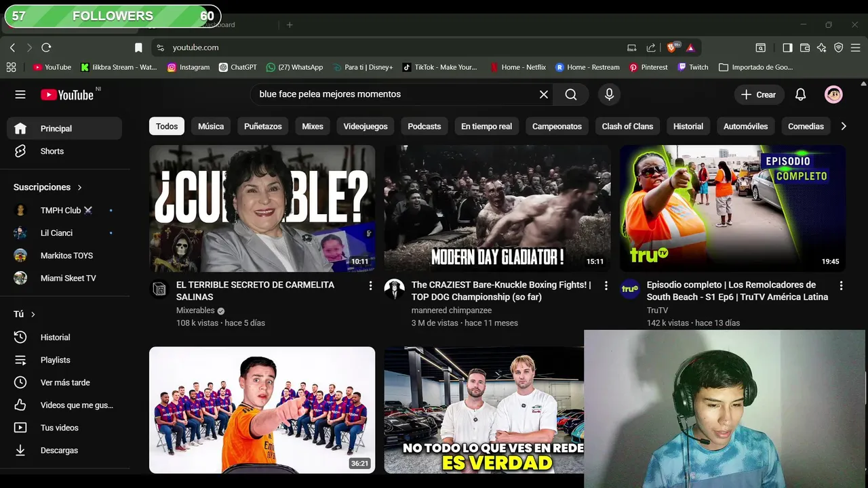Open the TMPH Club subscription
This screenshot has width=868, height=488.
[64, 210]
